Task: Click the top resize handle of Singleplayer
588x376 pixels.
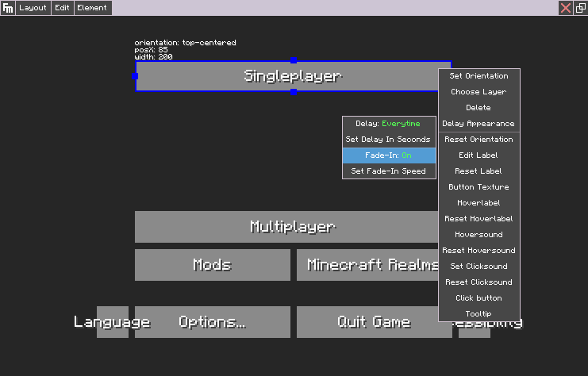Action: click(294, 60)
